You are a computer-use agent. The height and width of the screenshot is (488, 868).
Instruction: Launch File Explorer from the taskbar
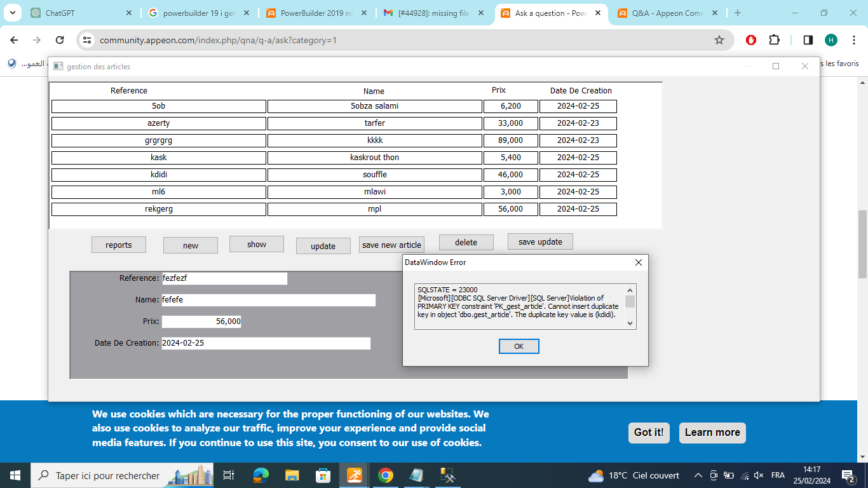tap(292, 475)
